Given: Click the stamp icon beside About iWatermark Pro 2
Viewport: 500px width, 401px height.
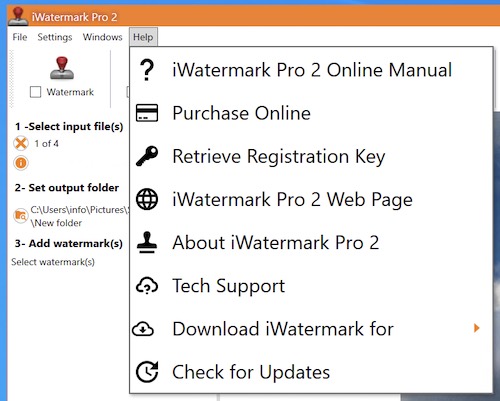Looking at the screenshot, I should click(x=147, y=242).
